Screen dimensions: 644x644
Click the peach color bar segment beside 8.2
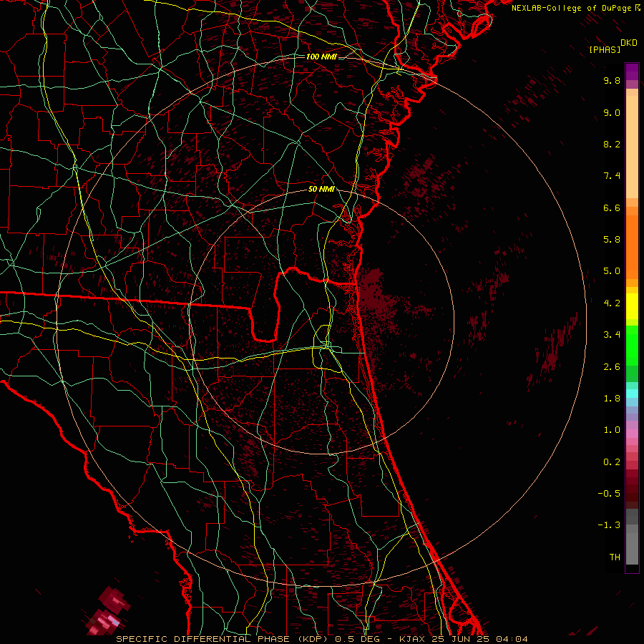point(632,147)
